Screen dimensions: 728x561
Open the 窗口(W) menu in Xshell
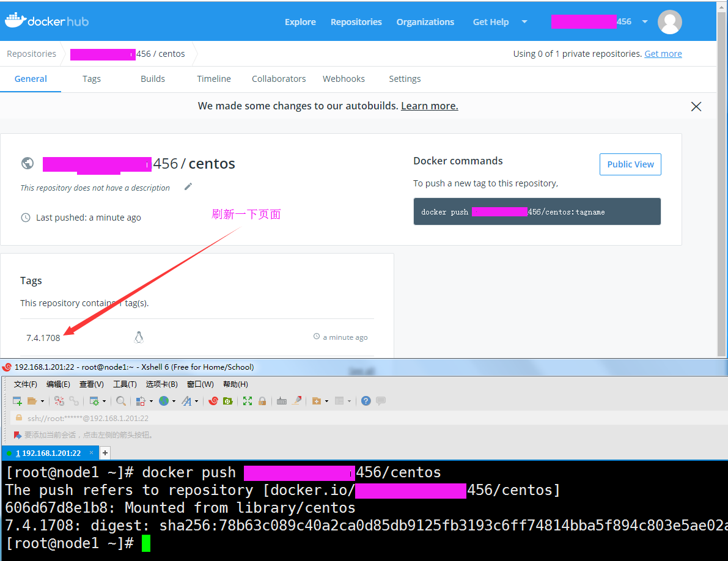pos(200,384)
